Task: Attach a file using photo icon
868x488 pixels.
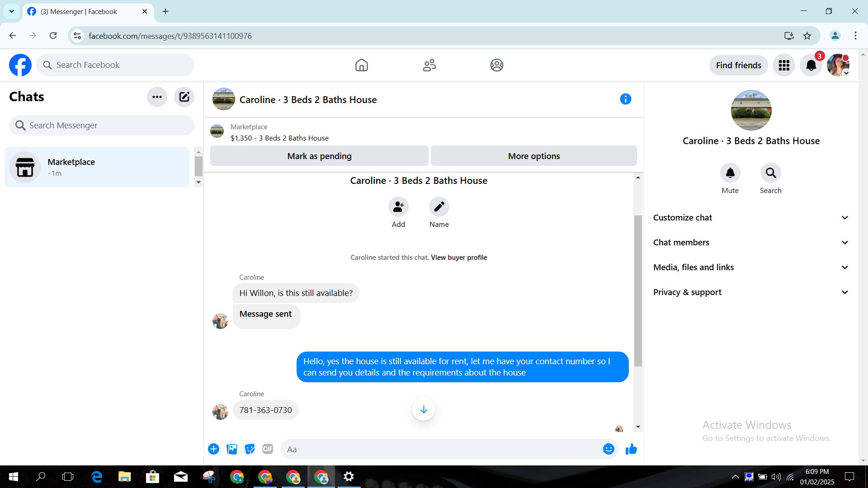Action: 232,449
